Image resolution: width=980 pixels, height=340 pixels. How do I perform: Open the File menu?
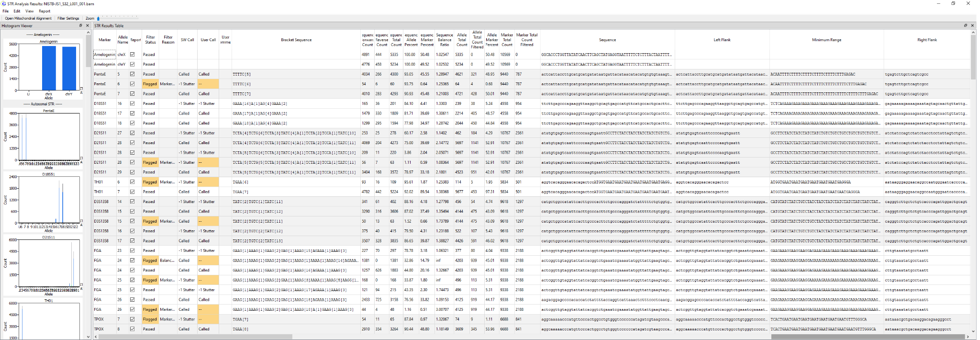[6, 11]
